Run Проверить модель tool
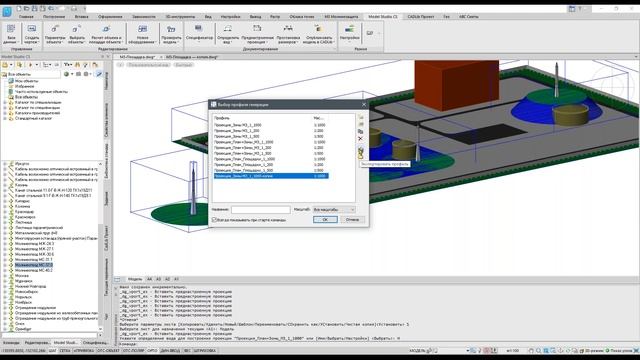This screenshot has width=640, height=360. pos(171,33)
